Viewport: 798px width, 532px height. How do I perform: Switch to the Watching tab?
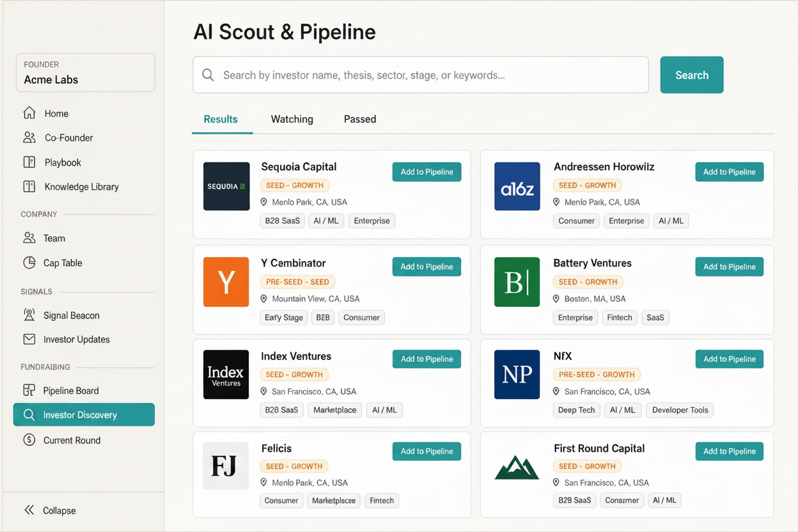[292, 119]
